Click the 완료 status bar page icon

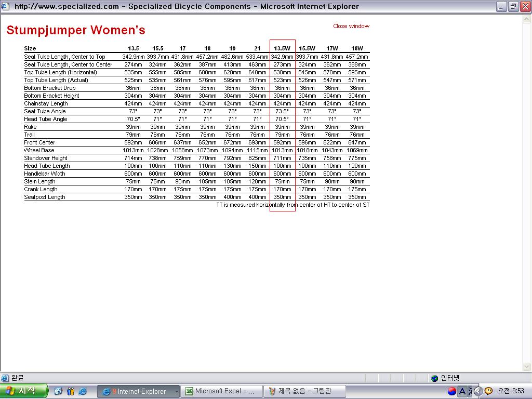tap(5, 378)
